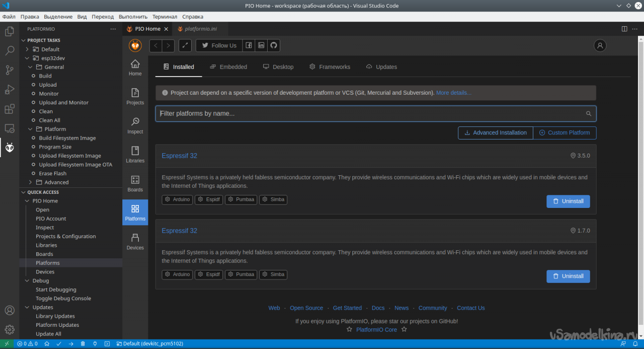The image size is (644, 349).
Task: Uninstall Espressif 32 version 1.7.0
Action: [568, 276]
